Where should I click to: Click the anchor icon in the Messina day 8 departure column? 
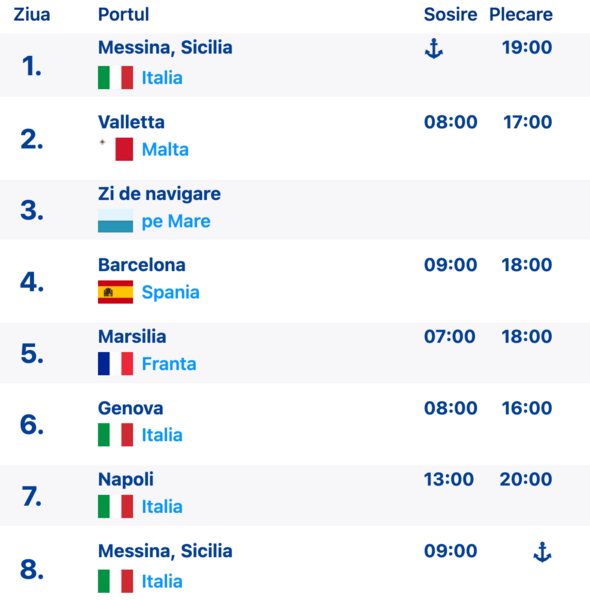(542, 552)
